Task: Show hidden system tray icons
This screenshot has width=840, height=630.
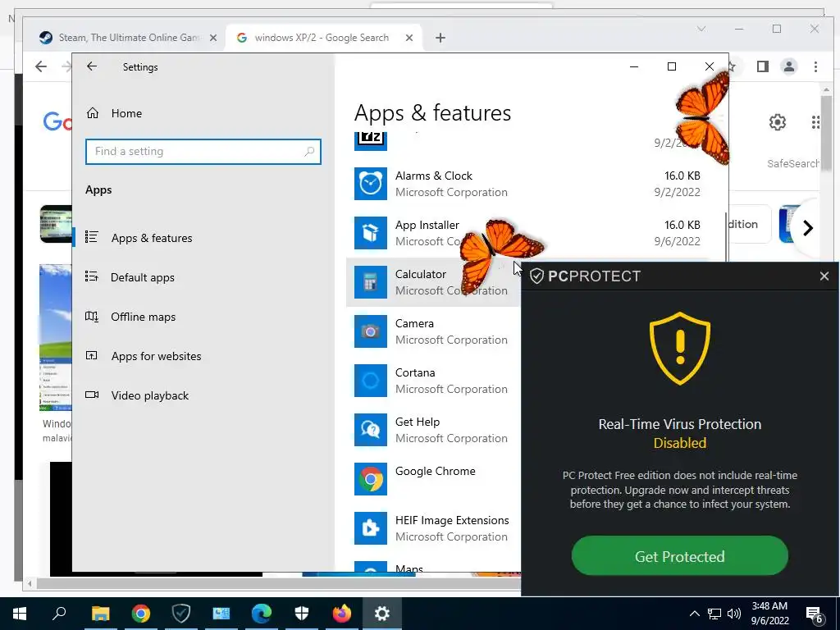Action: (x=694, y=614)
